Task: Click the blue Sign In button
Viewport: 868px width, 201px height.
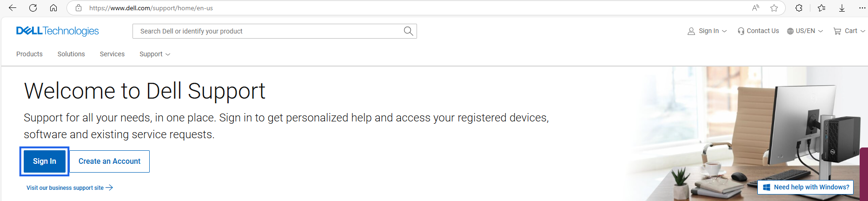Action: tap(45, 161)
